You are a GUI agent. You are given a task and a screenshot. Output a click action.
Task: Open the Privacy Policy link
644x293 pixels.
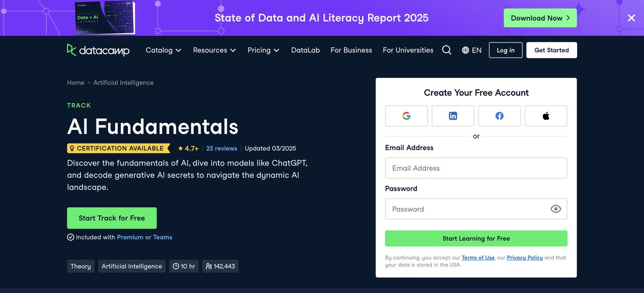click(525, 258)
